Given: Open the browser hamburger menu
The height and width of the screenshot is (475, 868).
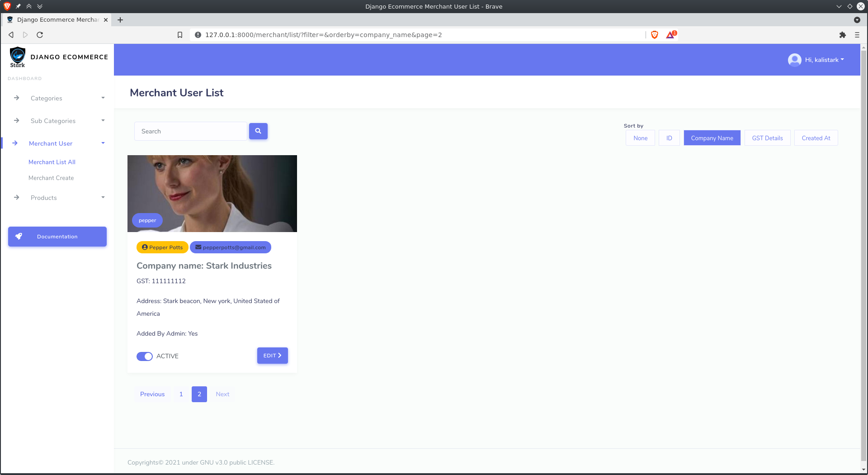Looking at the screenshot, I should (857, 35).
